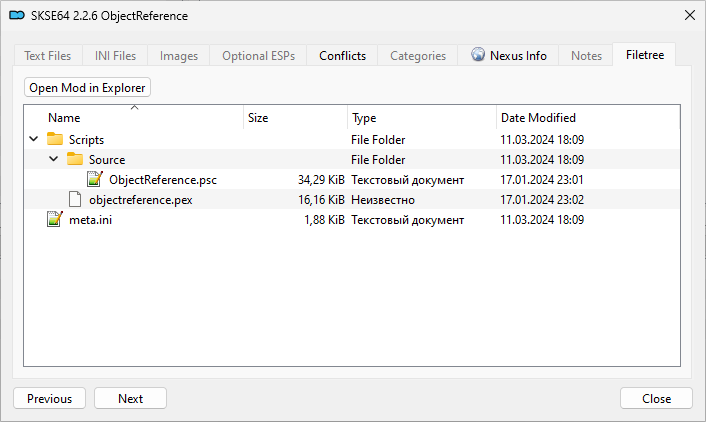
Task: Click Текстовый документ type in meta.ini row
Action: (x=407, y=220)
